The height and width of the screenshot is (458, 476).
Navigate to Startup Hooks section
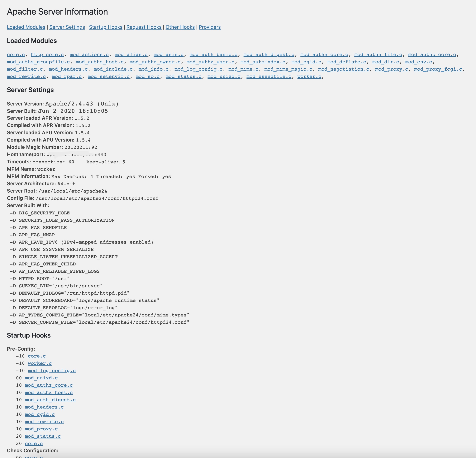[106, 27]
